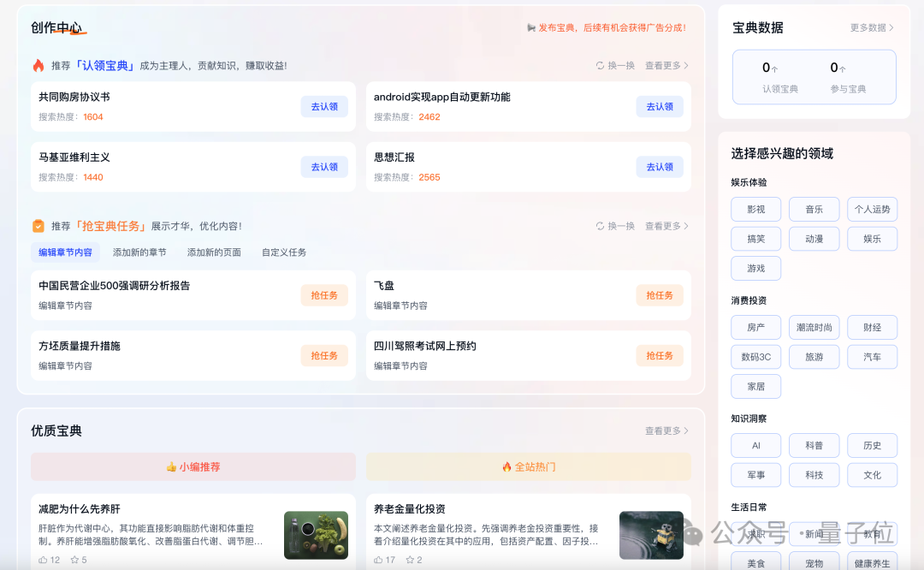Click 抢任务 for 飞盘

pos(660,295)
